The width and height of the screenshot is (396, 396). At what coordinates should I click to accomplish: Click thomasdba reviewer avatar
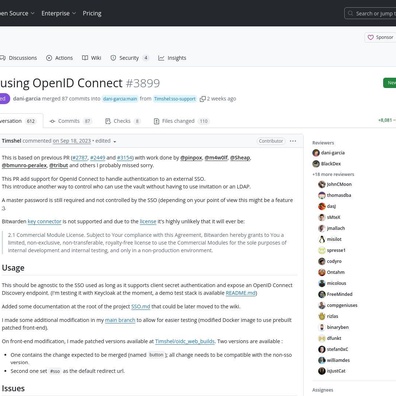coord(322,195)
